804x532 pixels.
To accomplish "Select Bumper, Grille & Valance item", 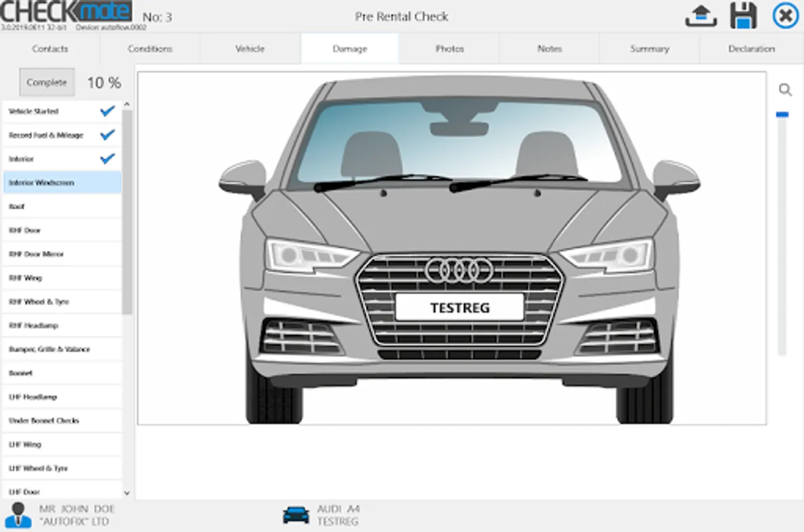I will click(62, 349).
